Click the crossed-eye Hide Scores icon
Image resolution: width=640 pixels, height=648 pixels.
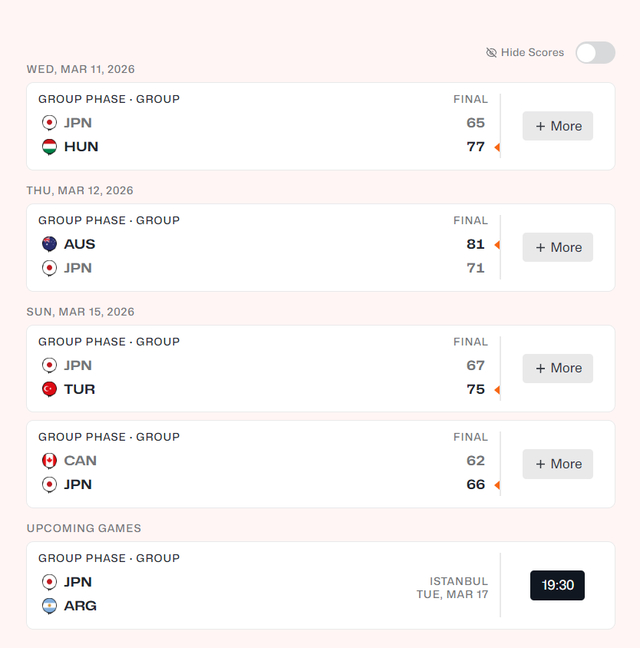click(491, 53)
